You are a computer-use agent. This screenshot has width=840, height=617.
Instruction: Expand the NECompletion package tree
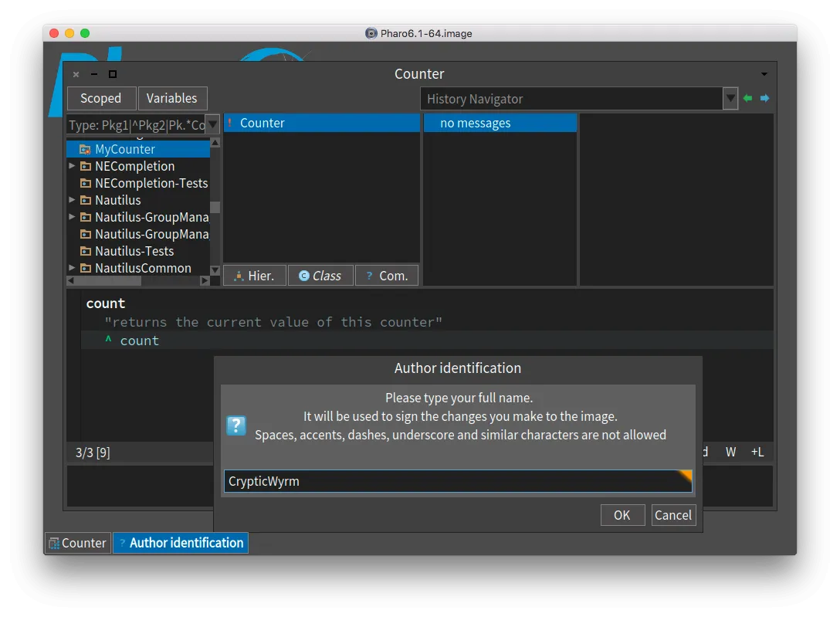(72, 166)
